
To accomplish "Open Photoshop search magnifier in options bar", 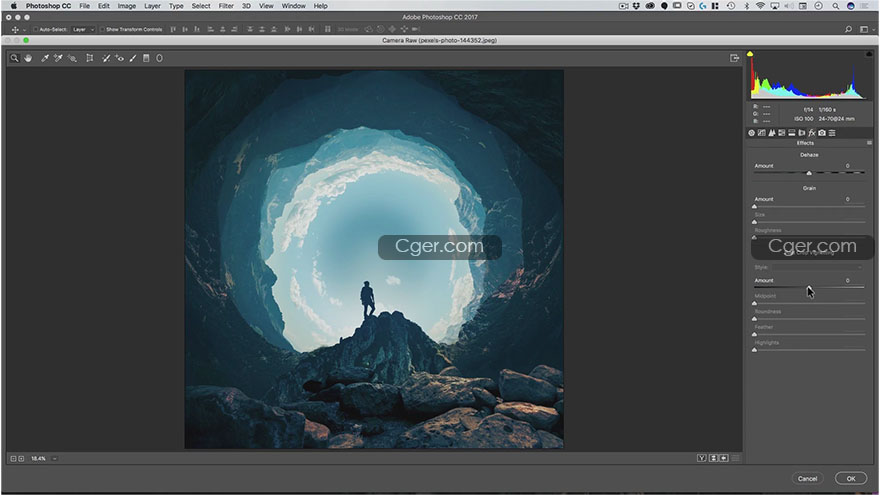I will (849, 29).
